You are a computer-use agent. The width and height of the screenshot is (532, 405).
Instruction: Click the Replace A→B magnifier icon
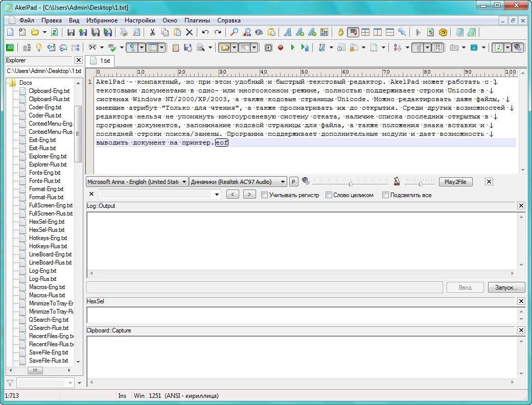247,32
